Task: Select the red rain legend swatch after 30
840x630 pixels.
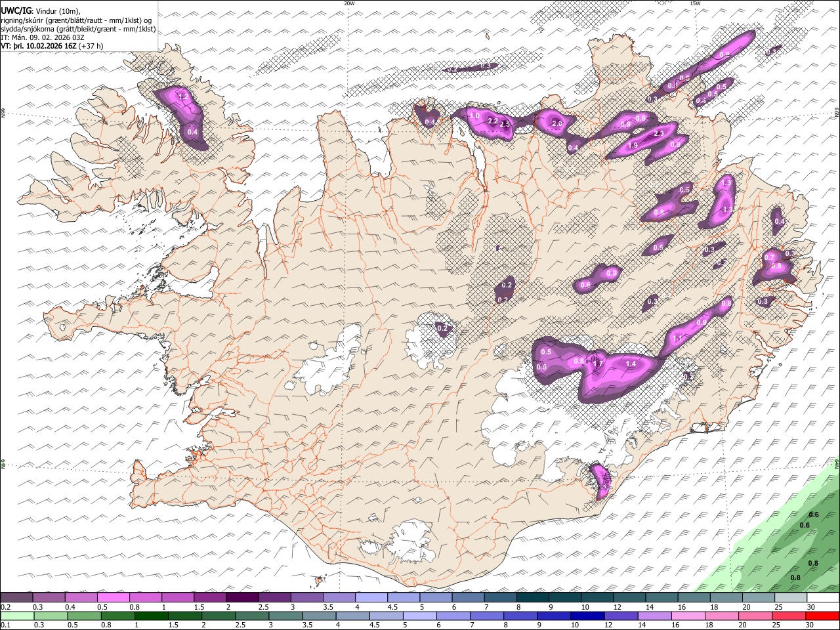Action: [x=822, y=616]
